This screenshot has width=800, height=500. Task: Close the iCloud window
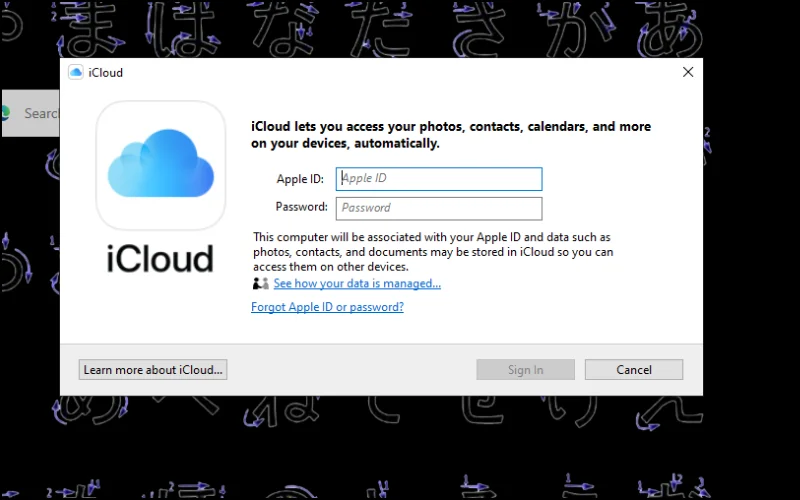pyautogui.click(x=688, y=72)
